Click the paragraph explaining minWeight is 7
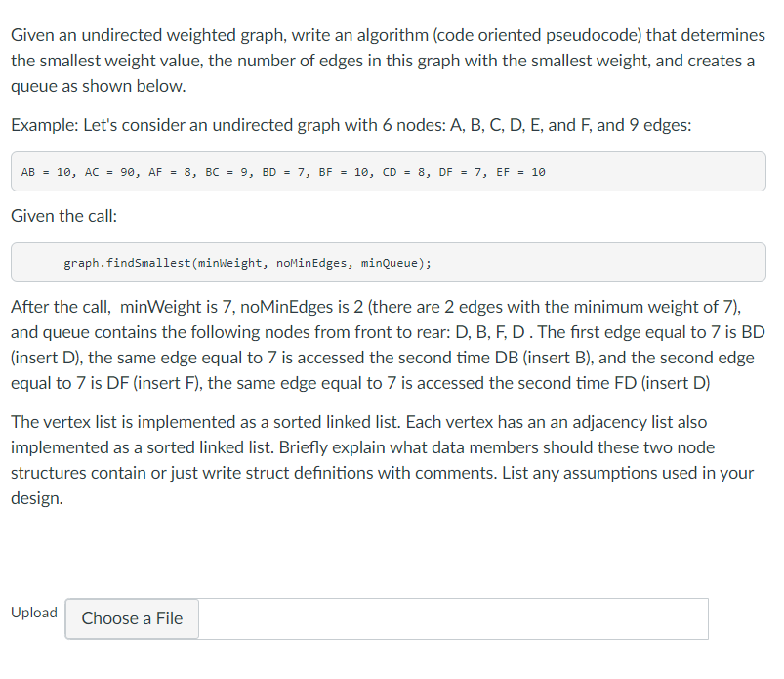The image size is (784, 679). (x=386, y=344)
